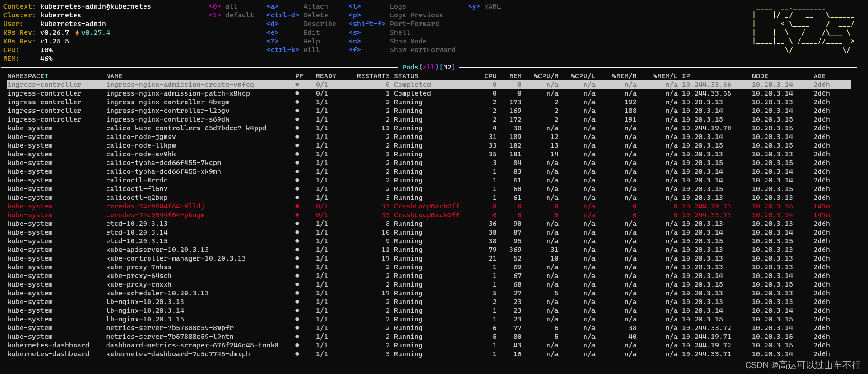
Task: Select etcd-10.20.3.15 pod
Action: pyautogui.click(x=429, y=241)
